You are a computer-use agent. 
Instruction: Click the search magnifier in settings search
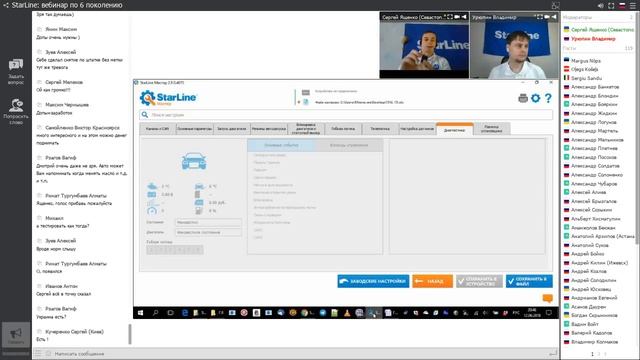(145, 115)
